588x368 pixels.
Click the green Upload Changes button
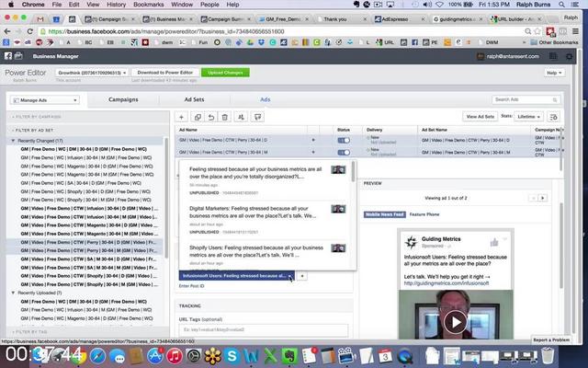[x=225, y=73]
